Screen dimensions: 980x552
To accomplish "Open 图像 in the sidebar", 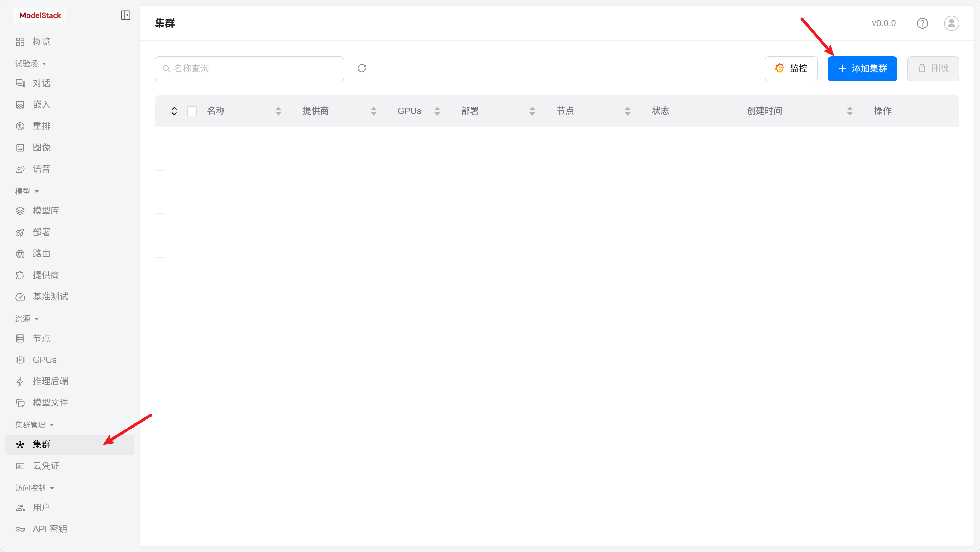I will [x=70, y=147].
